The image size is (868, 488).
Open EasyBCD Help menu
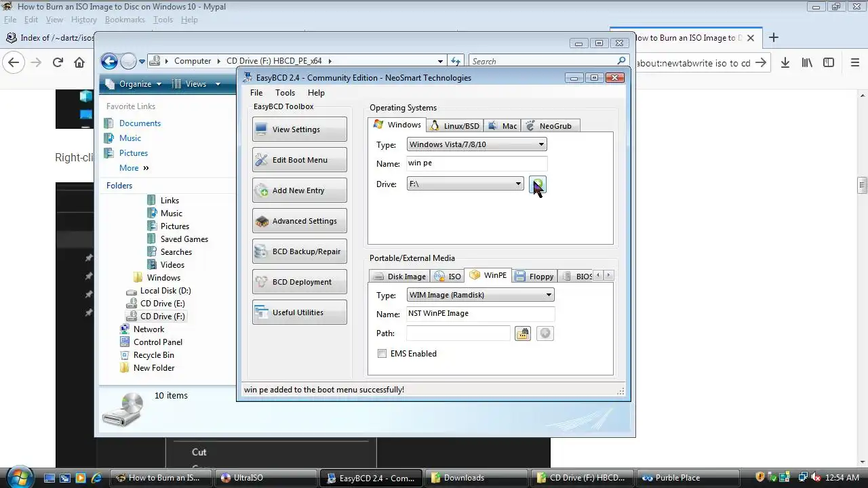click(316, 93)
